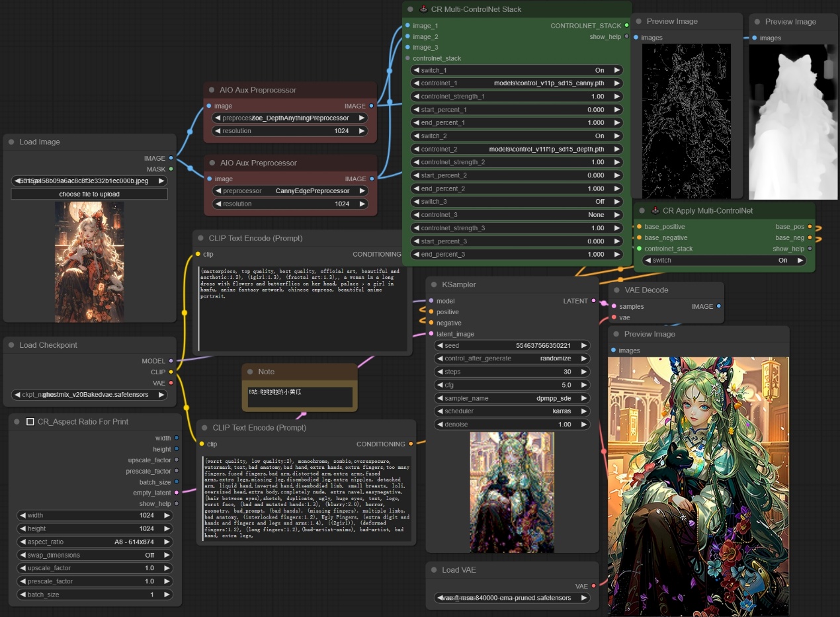Click the choose file to upload button
Image resolution: width=840 pixels, height=617 pixels.
[x=89, y=194]
